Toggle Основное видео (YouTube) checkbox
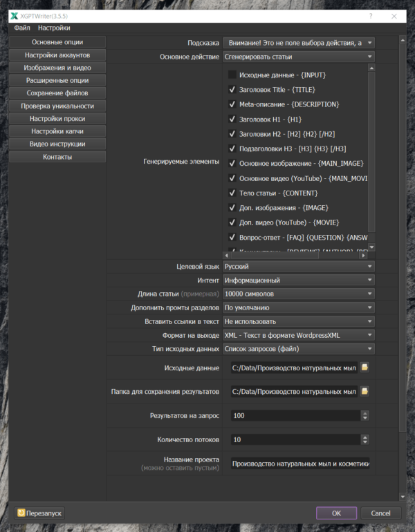Viewport: 415px width, 532px height. 232,178
